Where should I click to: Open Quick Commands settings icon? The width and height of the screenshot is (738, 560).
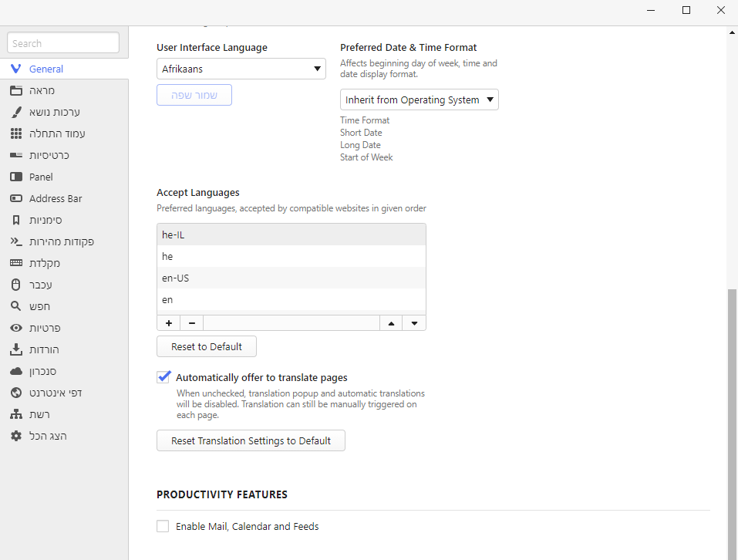(15, 241)
